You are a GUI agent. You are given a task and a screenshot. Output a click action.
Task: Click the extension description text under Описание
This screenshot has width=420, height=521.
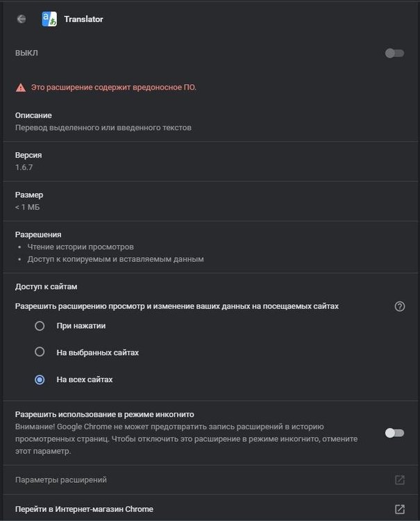[103, 128]
